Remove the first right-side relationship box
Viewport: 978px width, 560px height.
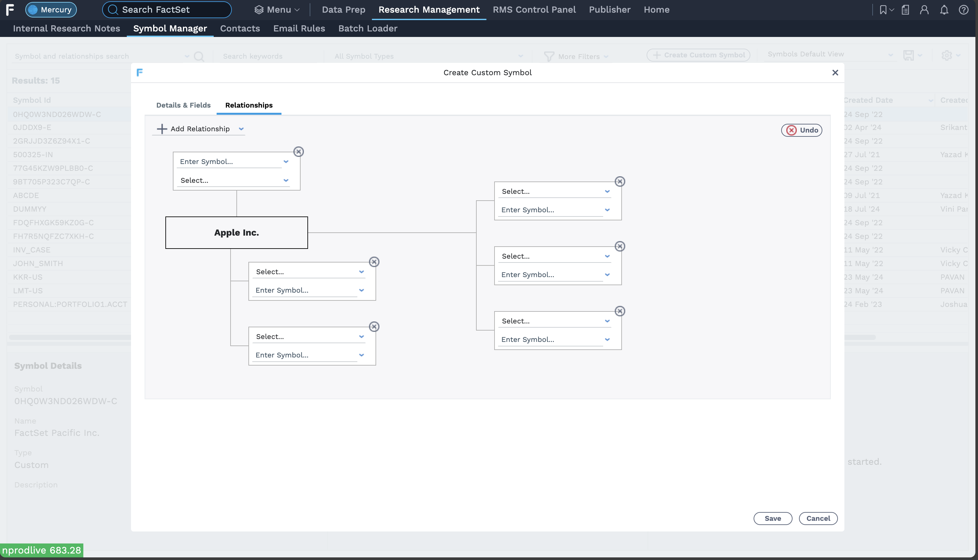620,181
